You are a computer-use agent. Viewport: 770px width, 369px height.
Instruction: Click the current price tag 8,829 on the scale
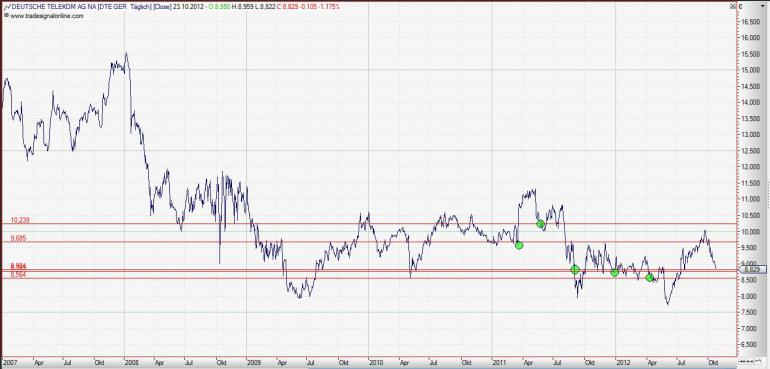[752, 269]
